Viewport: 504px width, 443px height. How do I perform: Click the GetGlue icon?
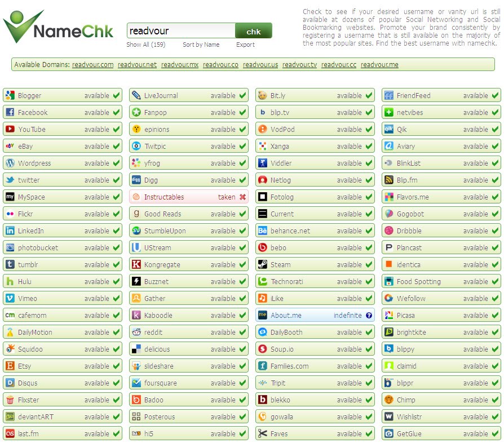(389, 433)
